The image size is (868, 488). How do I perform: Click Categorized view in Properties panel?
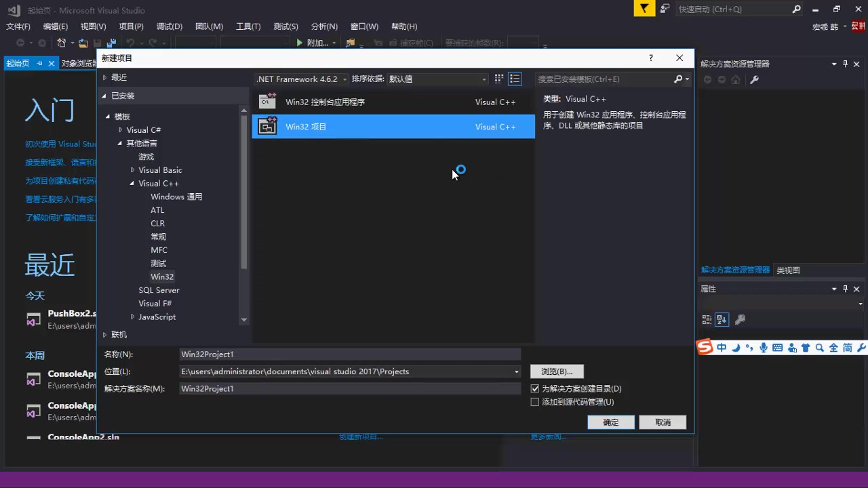[x=707, y=319]
